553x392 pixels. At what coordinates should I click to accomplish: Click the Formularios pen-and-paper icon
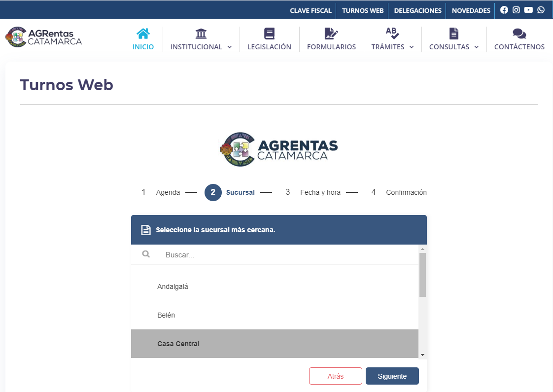331,34
